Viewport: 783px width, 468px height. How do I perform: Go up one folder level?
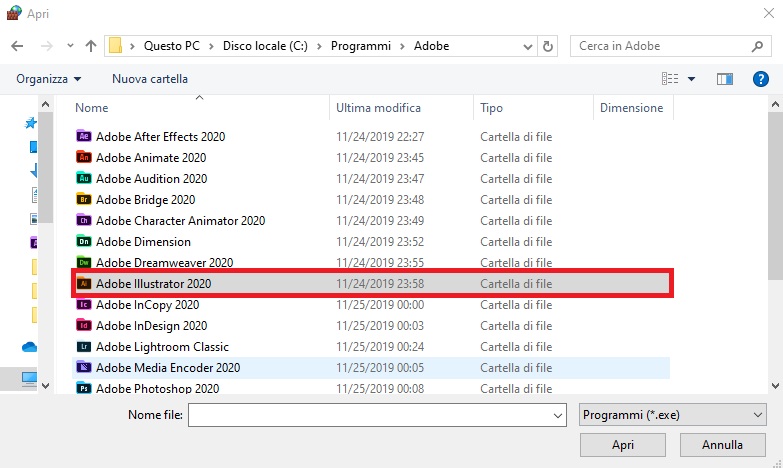90,46
